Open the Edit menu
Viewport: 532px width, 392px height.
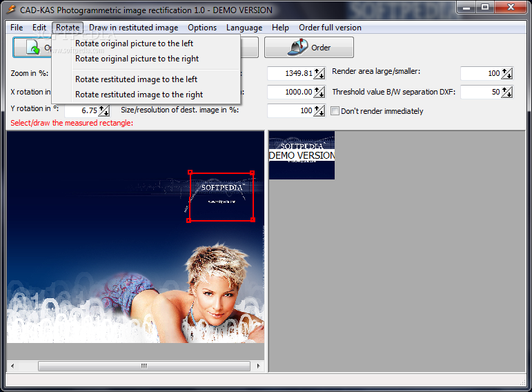(x=39, y=28)
